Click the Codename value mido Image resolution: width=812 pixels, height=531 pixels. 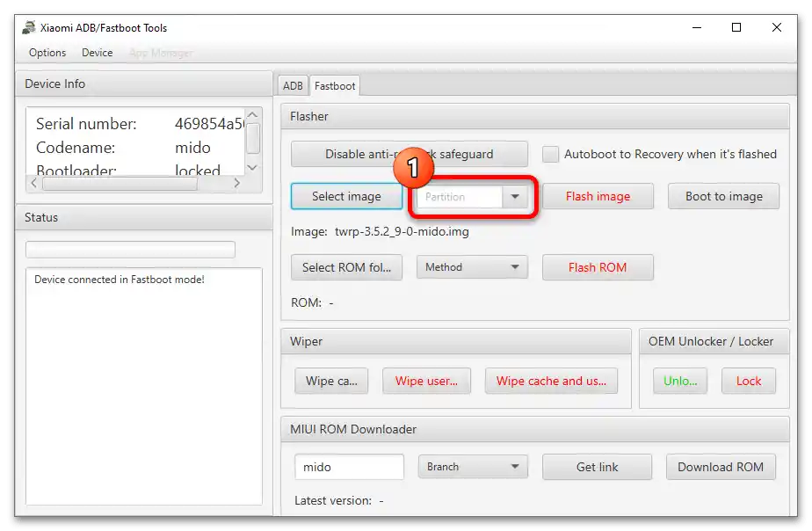click(192, 148)
